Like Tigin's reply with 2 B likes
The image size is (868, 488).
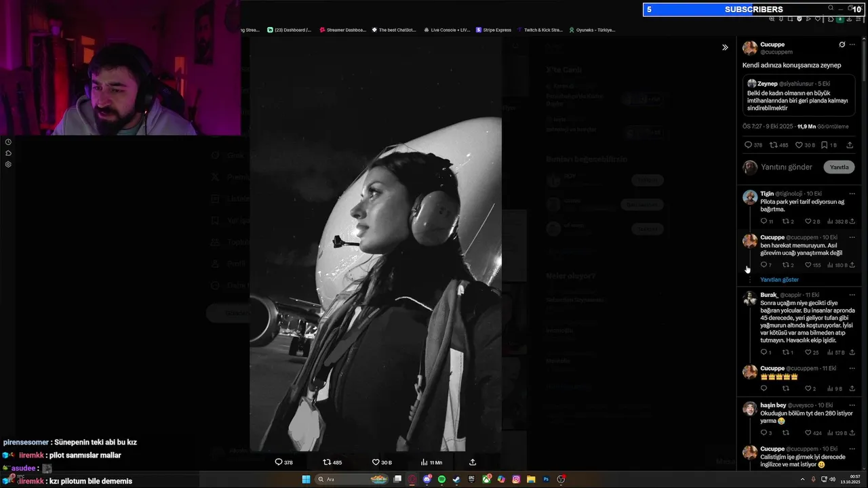click(808, 222)
